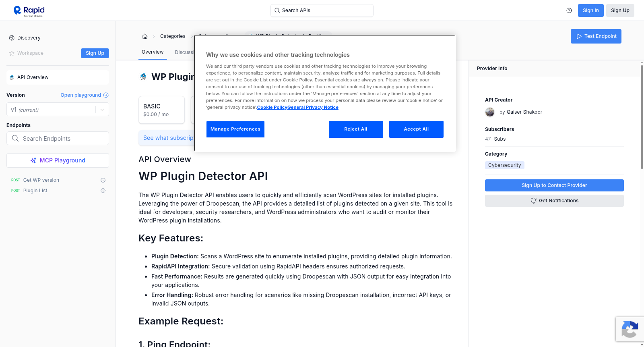The height and width of the screenshot is (347, 644).
Task: Open Manage Preferences for cookies
Action: 235,129
